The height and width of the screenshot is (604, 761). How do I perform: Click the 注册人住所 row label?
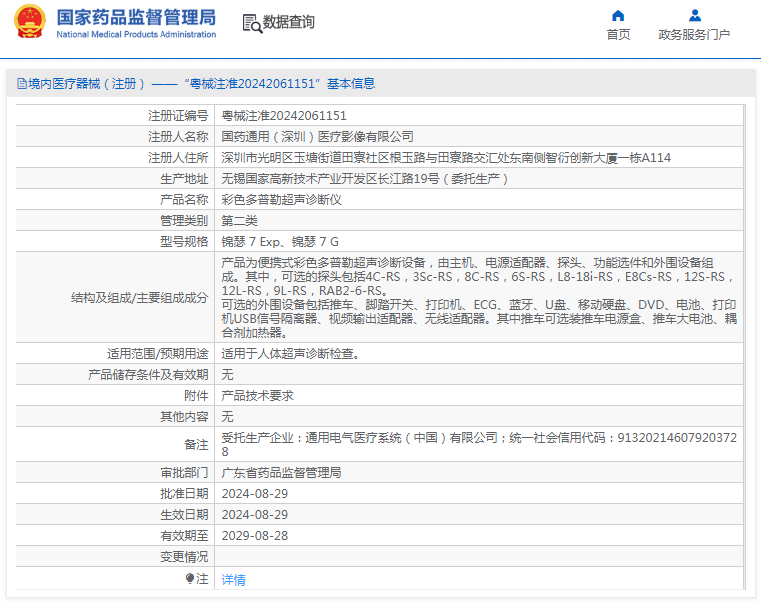[x=178, y=158]
